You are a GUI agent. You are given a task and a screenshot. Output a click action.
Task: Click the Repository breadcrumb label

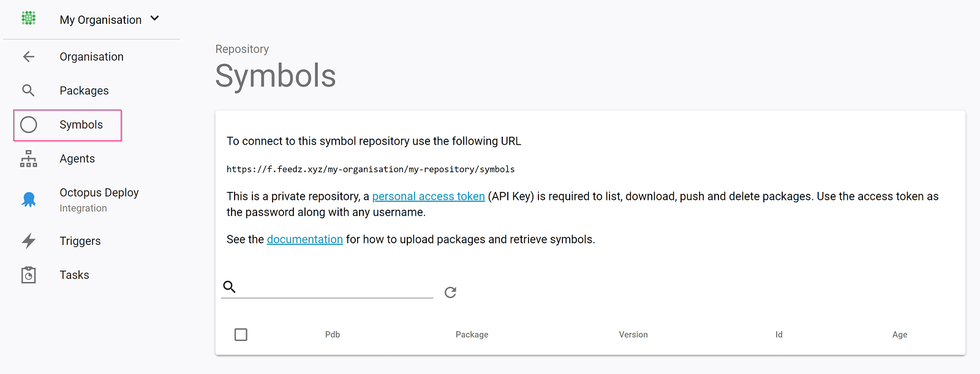[242, 49]
